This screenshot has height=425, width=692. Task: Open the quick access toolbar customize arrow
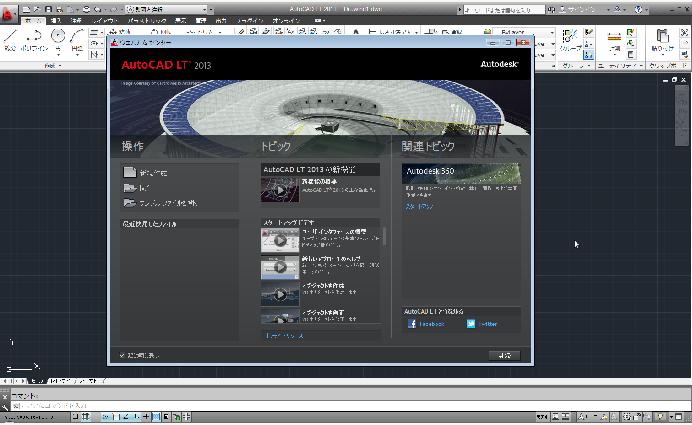(x=212, y=9)
